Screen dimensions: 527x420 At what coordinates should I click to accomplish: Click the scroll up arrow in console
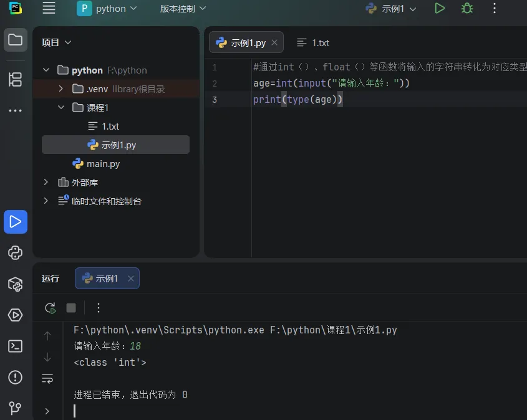[47, 335]
